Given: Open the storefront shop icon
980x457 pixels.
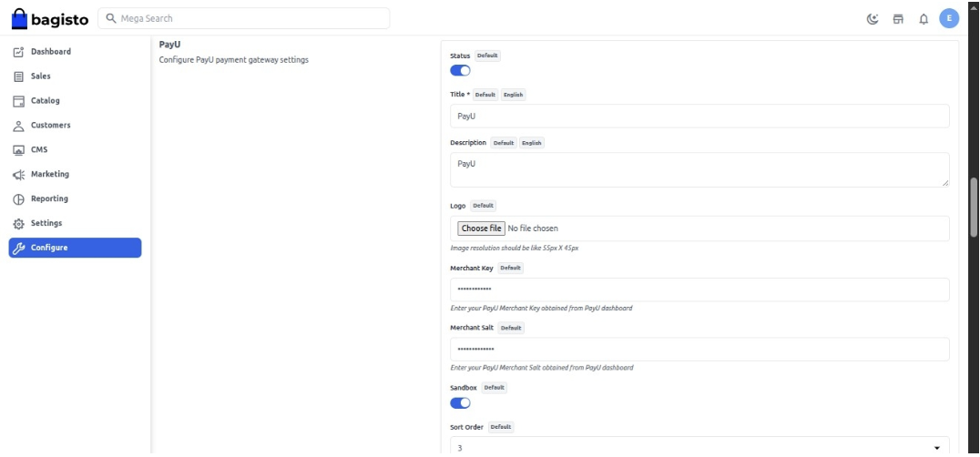Looking at the screenshot, I should pos(898,19).
